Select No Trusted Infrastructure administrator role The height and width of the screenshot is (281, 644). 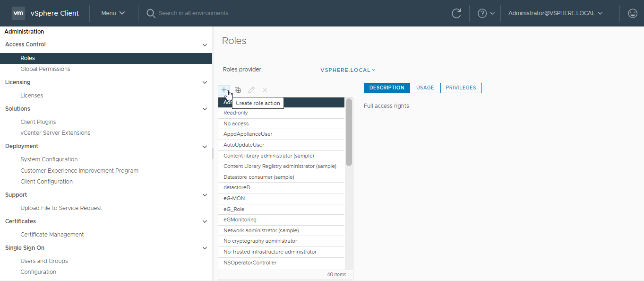tap(281, 252)
